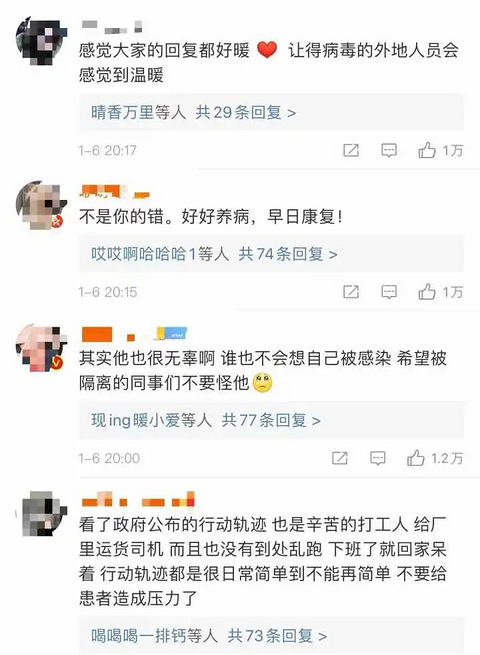Expand the 共73条回复 thread
Viewport: 480px width, 655px height.
277,636
